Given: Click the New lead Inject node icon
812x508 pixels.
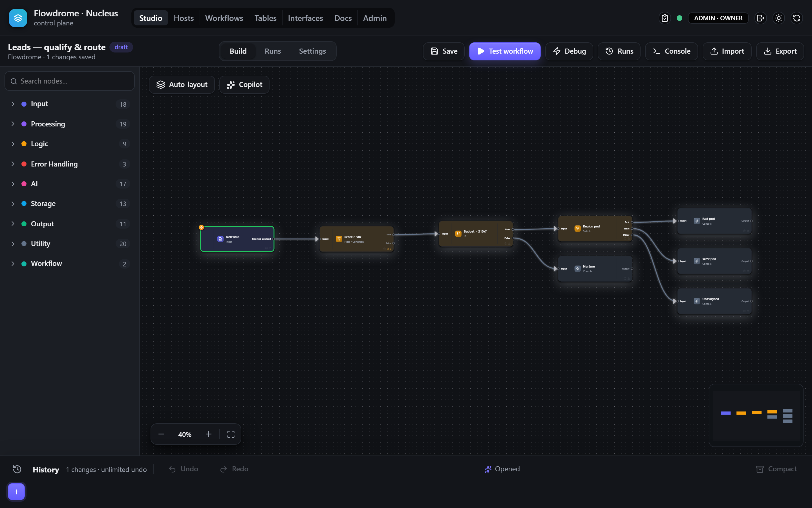Looking at the screenshot, I should coord(220,239).
